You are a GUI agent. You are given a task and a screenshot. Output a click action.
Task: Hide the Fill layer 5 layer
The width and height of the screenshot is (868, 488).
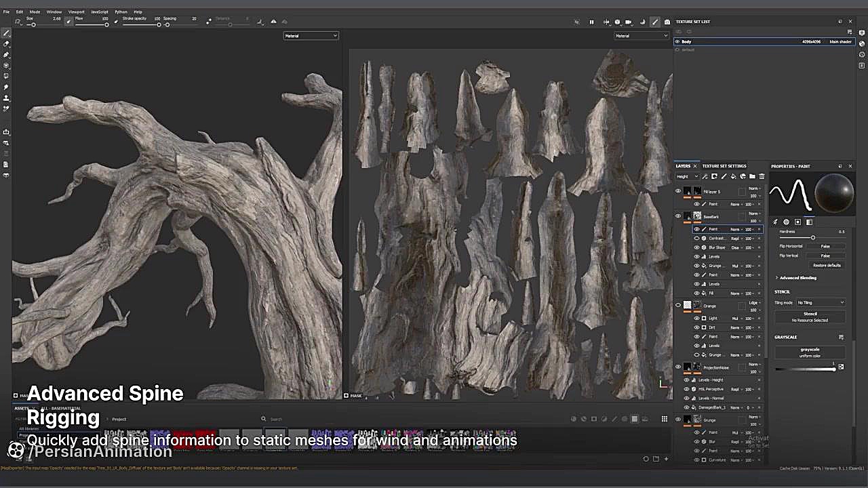(x=678, y=191)
